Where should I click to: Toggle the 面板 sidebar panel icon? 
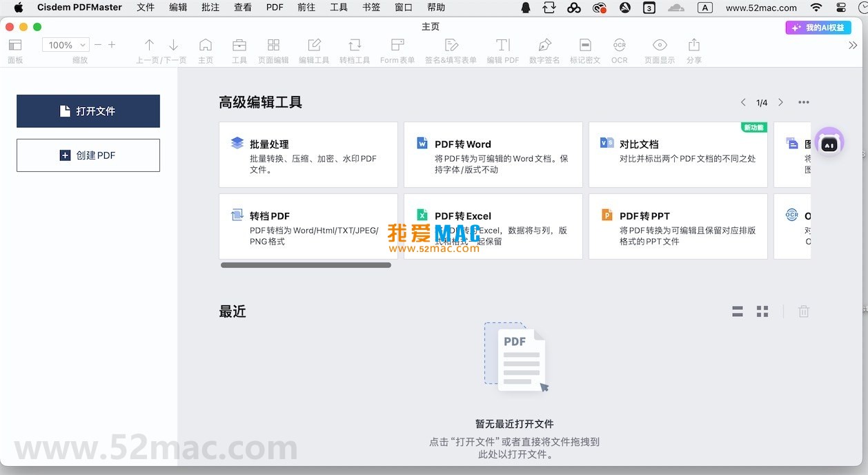tap(15, 45)
